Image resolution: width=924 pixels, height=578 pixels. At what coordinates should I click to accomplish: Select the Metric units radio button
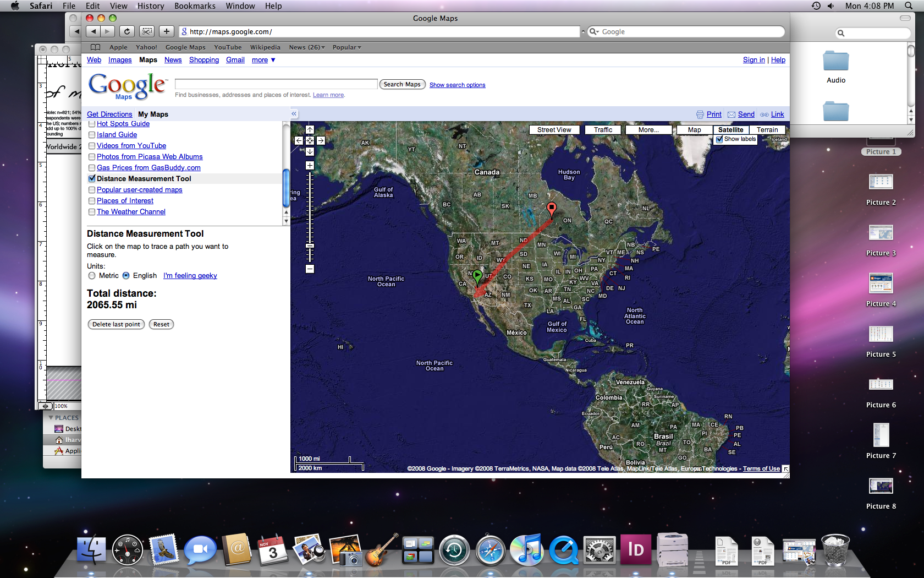92,276
